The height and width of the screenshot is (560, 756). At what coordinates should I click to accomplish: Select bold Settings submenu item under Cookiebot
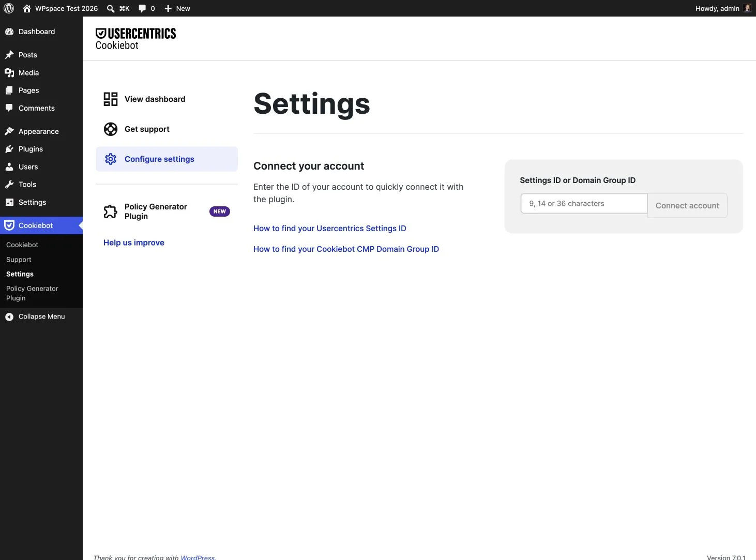click(x=20, y=274)
